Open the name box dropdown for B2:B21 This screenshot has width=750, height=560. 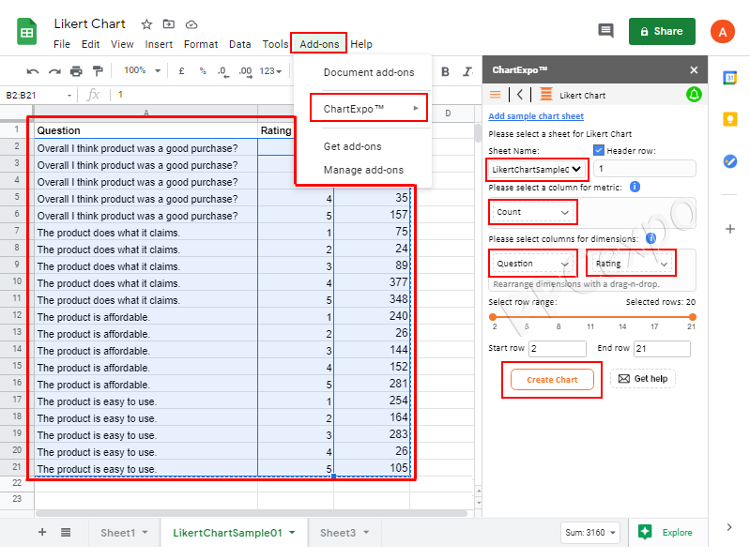pyautogui.click(x=69, y=96)
